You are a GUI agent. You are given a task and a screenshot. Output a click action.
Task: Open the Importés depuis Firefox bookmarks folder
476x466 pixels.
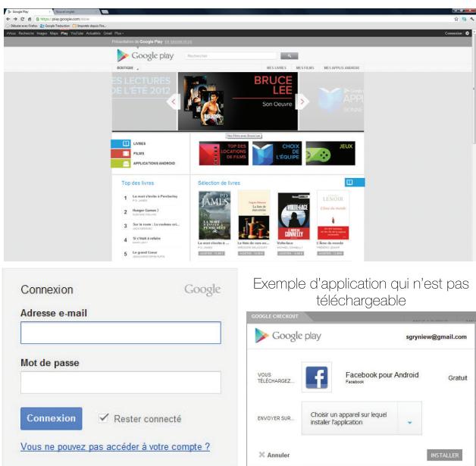(89, 26)
